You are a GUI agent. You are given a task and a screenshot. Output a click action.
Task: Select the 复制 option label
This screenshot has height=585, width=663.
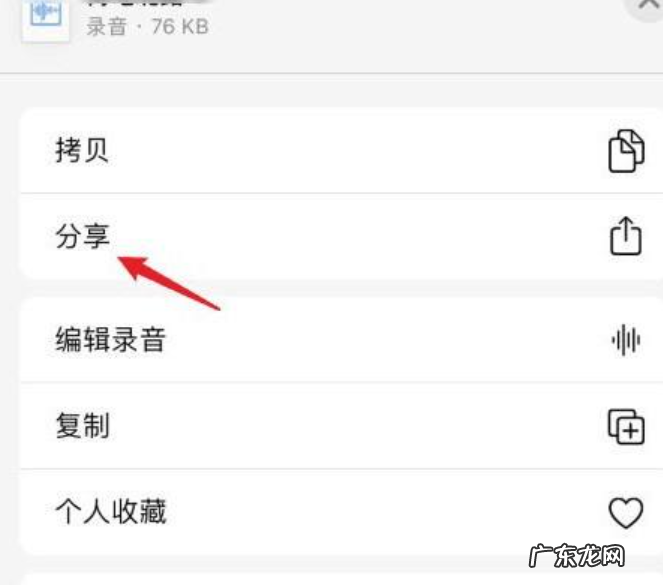tap(82, 426)
